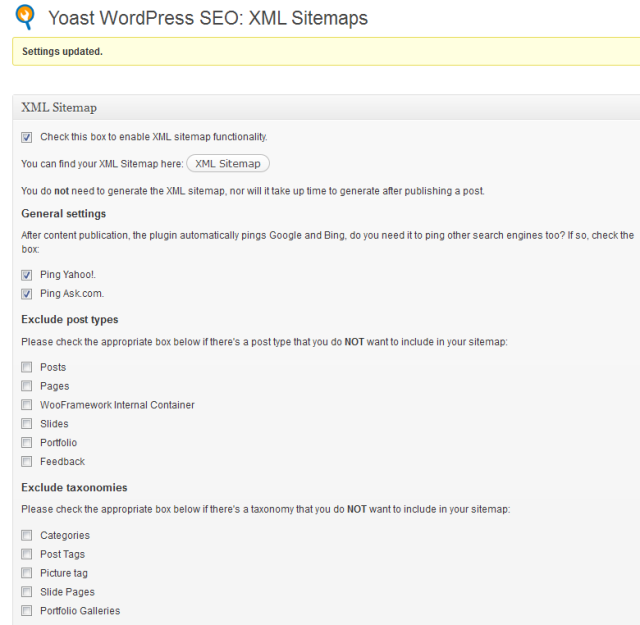Exclude Portfolio Galleries from the sitemap
The image size is (640, 625).
click(x=27, y=611)
